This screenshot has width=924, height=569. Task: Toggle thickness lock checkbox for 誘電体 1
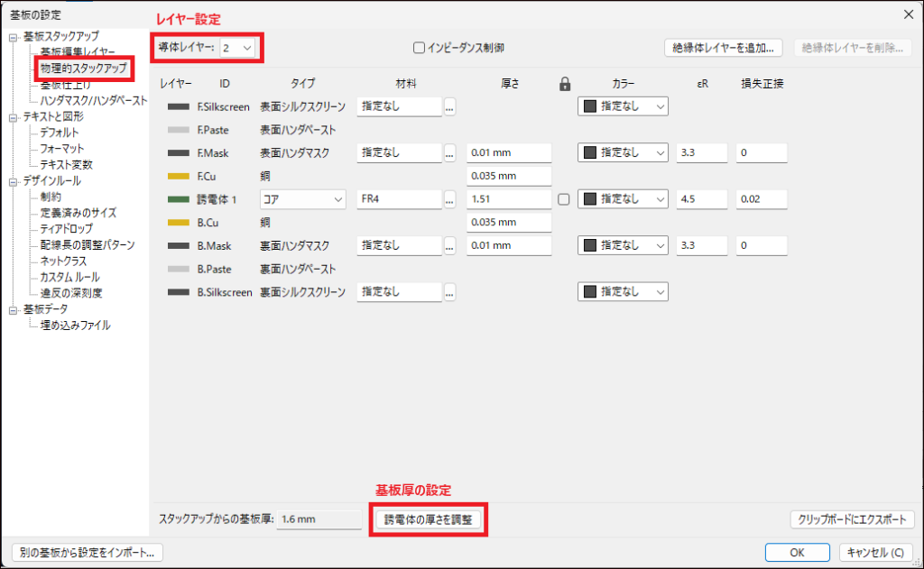coord(564,199)
